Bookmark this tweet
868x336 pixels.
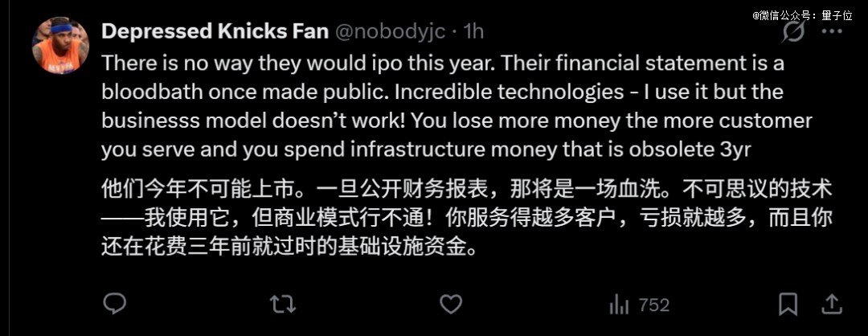tap(788, 304)
